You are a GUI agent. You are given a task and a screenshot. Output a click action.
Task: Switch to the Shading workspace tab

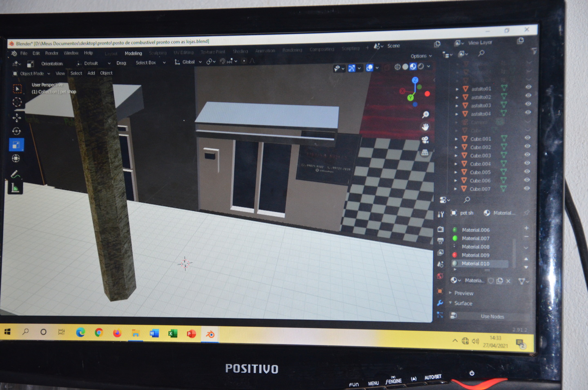click(x=241, y=52)
